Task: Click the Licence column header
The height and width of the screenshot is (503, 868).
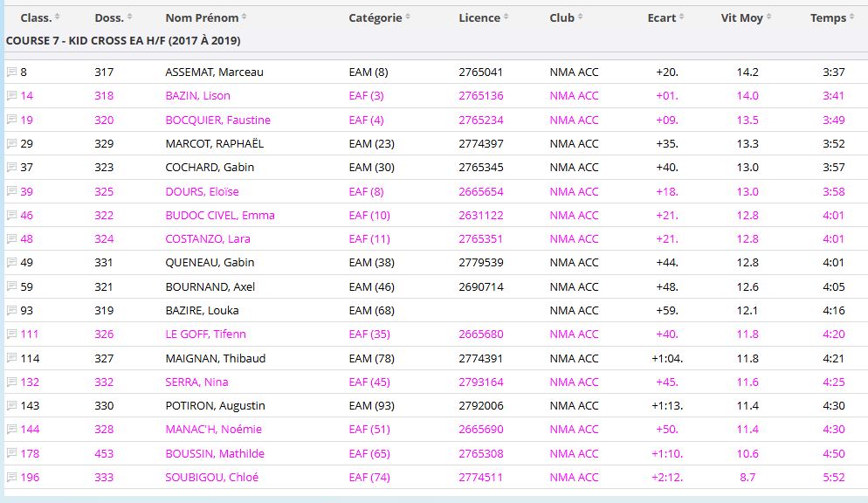Action: pyautogui.click(x=479, y=17)
